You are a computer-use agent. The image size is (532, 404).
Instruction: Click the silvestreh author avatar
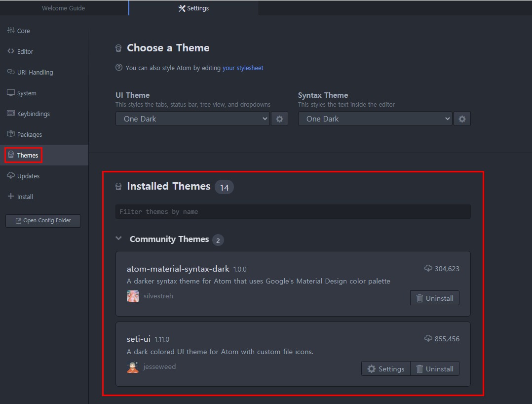(133, 296)
